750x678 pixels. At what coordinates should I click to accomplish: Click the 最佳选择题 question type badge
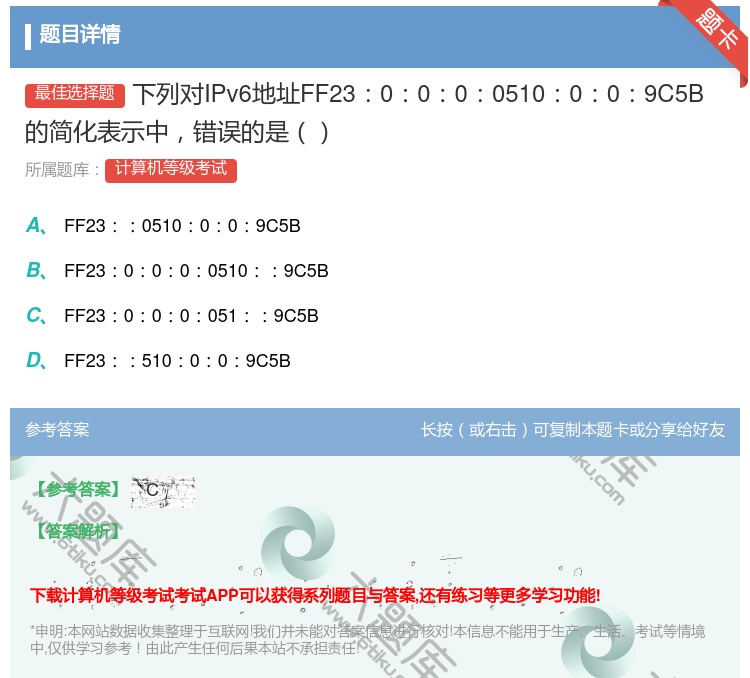tap(75, 94)
